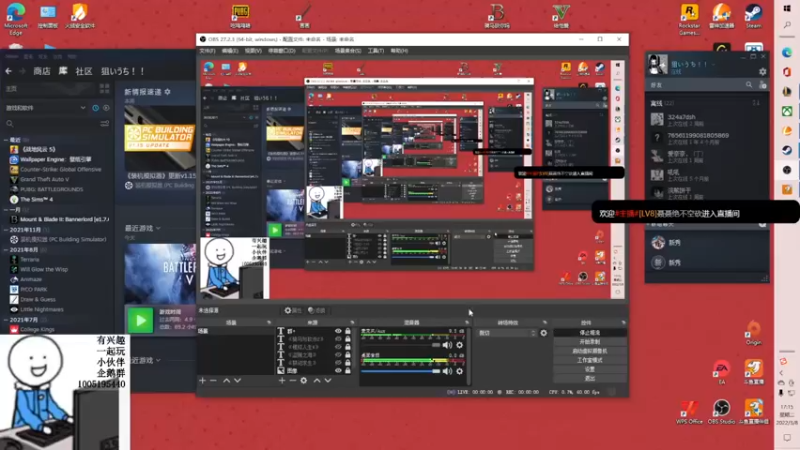The height and width of the screenshot is (450, 800).
Task: Click the Steam library search field
Action: [51, 123]
